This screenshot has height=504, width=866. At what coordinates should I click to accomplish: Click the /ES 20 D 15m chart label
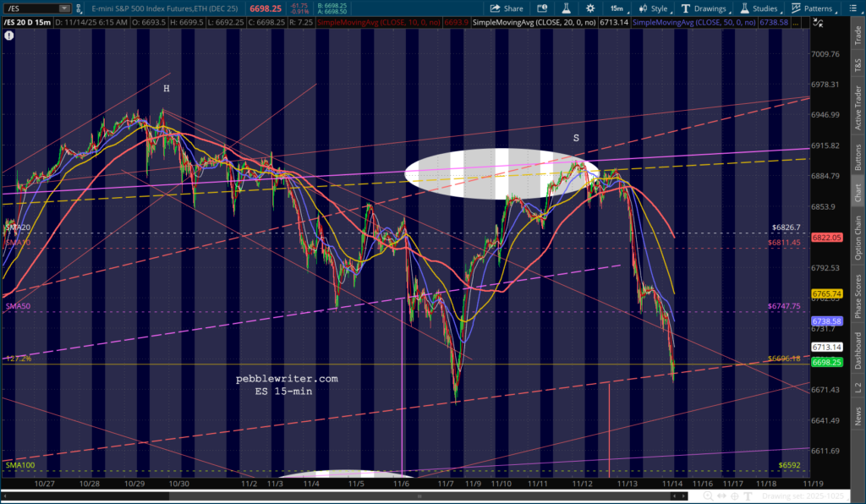[28, 23]
